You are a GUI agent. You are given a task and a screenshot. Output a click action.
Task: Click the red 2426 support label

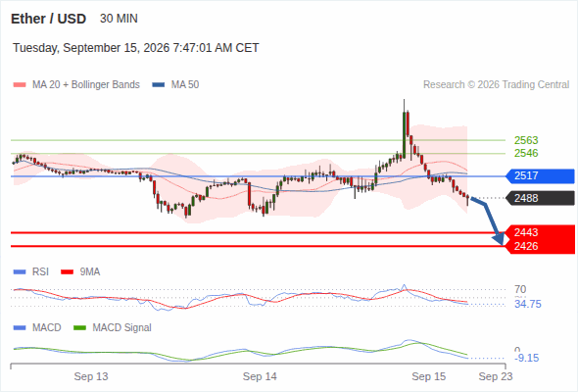click(540, 246)
